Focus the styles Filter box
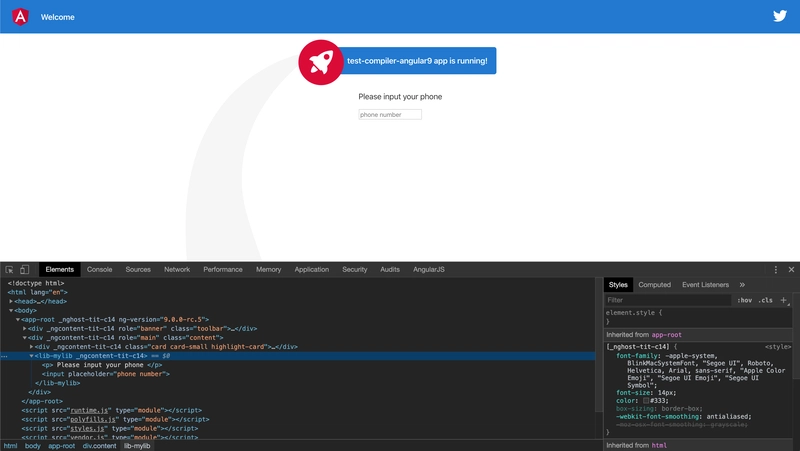This screenshot has width=800, height=451. tap(668, 300)
